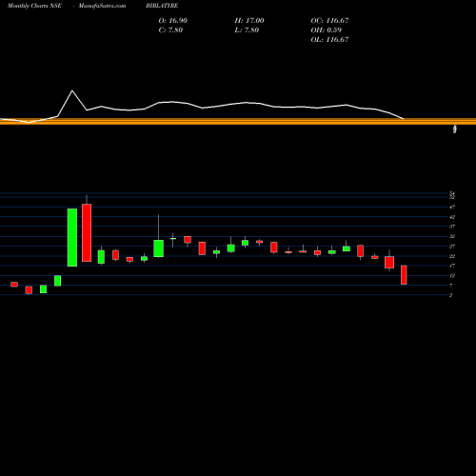Click the price axis label '42'
The image size is (476, 476).
452,217
